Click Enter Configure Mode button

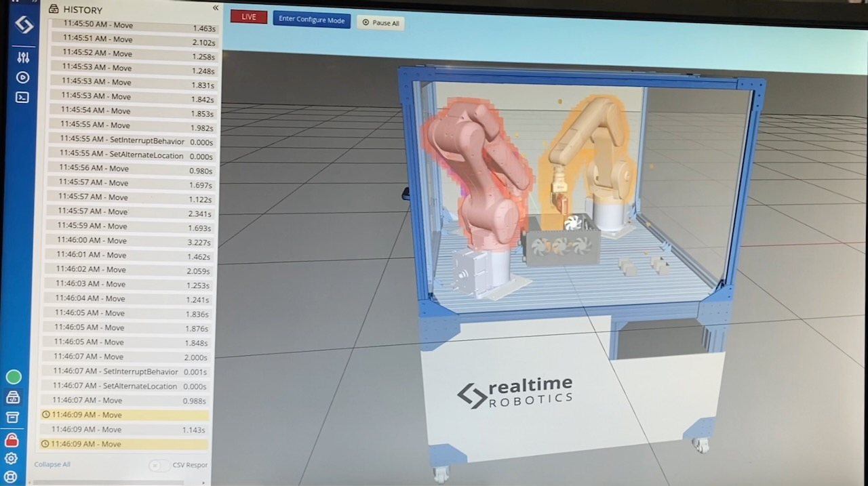coord(311,20)
